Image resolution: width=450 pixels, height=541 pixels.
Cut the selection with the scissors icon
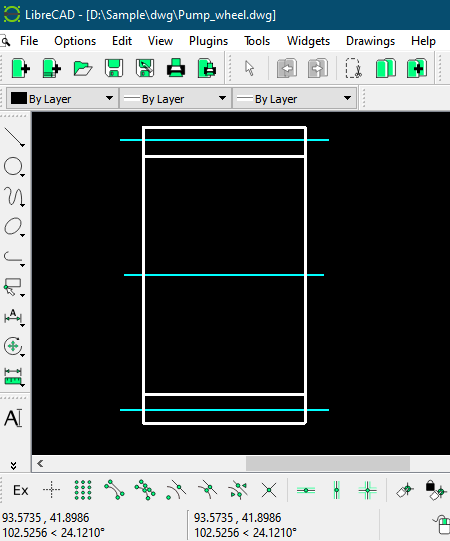pos(354,68)
